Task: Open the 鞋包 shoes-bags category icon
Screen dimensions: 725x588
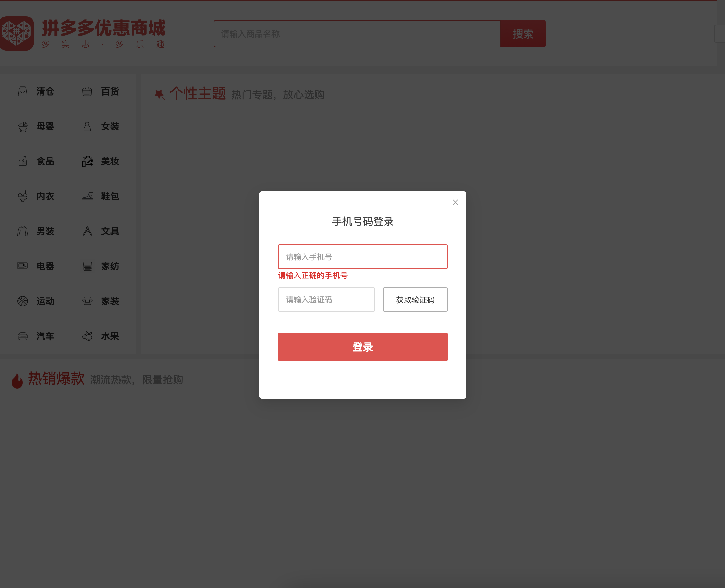Action: (87, 197)
